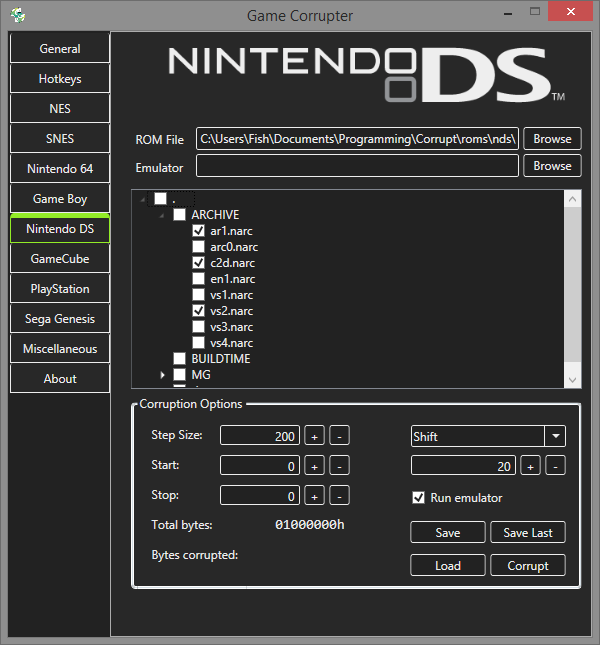Browse for a ROM file
Screen dimensions: 600x645
point(552,139)
